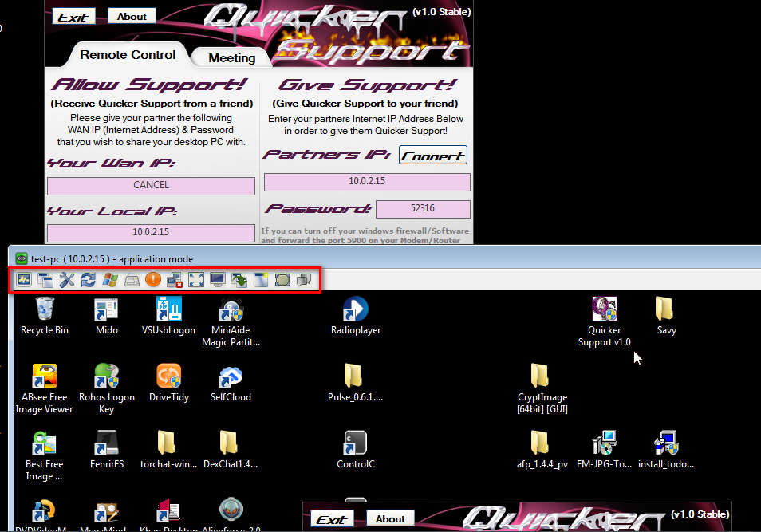This screenshot has height=532, width=761.
Task: Select the Radioplayer desktop shortcut
Action: [x=355, y=315]
